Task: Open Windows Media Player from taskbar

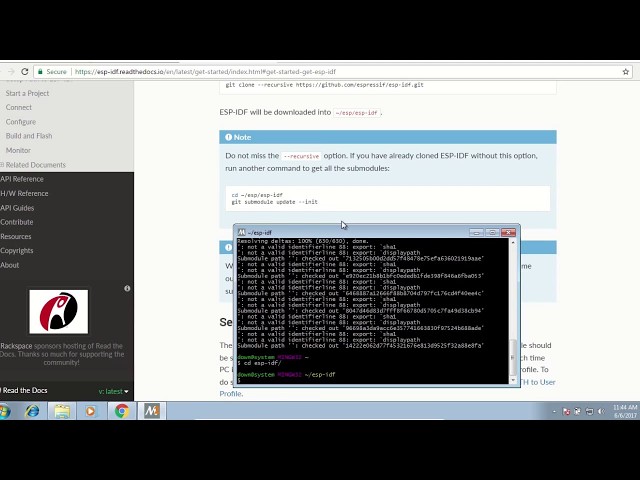Action: coord(91,411)
